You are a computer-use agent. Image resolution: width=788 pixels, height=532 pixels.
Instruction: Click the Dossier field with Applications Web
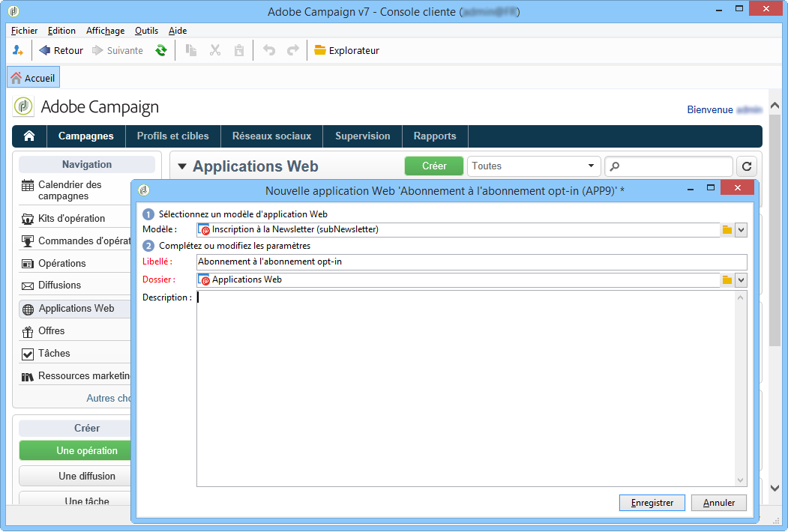point(458,279)
